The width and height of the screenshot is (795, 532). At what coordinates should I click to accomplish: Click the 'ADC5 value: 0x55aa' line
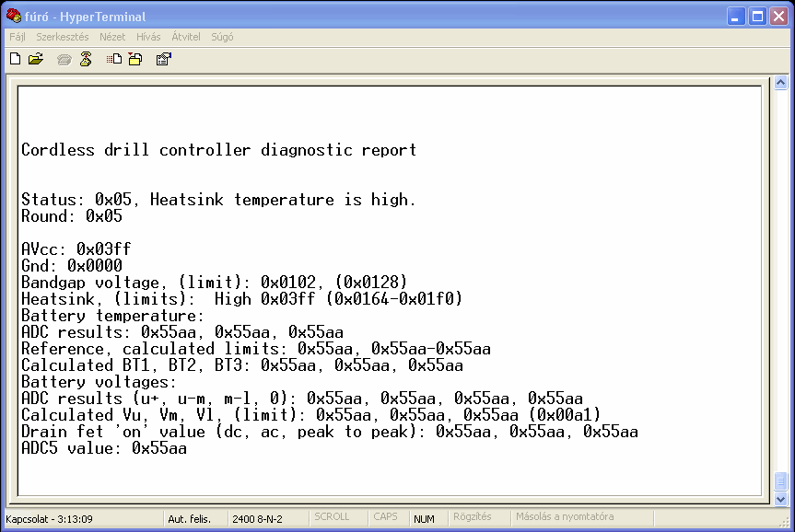coord(104,448)
